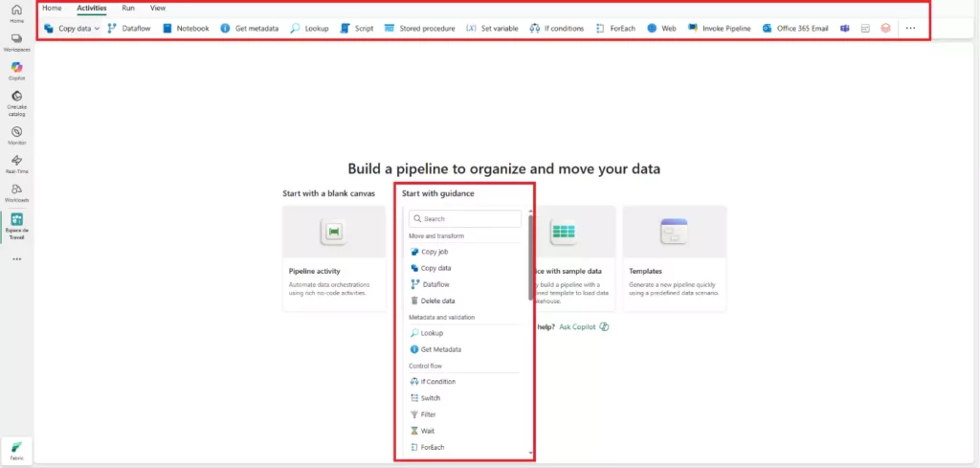
Task: Click the activity Search box in guidance list
Action: click(464, 219)
